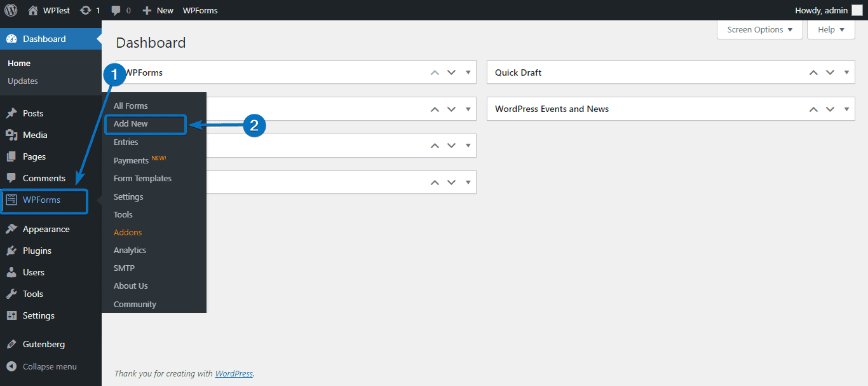The height and width of the screenshot is (386, 868).
Task: Click the Dashboard gauge icon in sidebar
Action: point(11,39)
